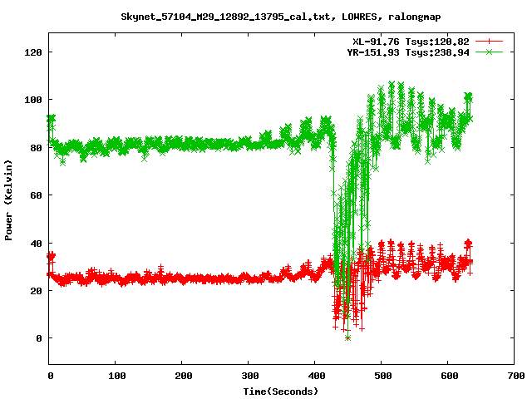Click the green data point at zero Kelvin
This screenshot has height=399, width=532.
click(x=347, y=338)
